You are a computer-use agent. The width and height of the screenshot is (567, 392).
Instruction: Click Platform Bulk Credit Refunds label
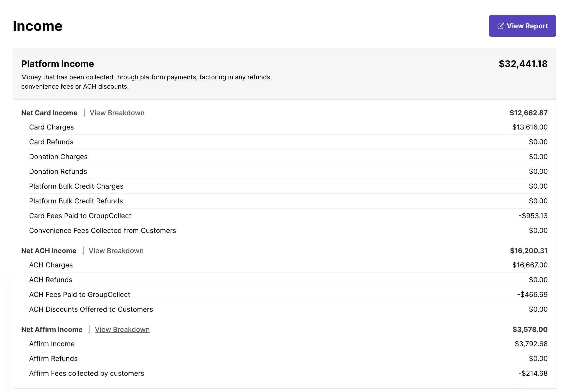tap(76, 201)
